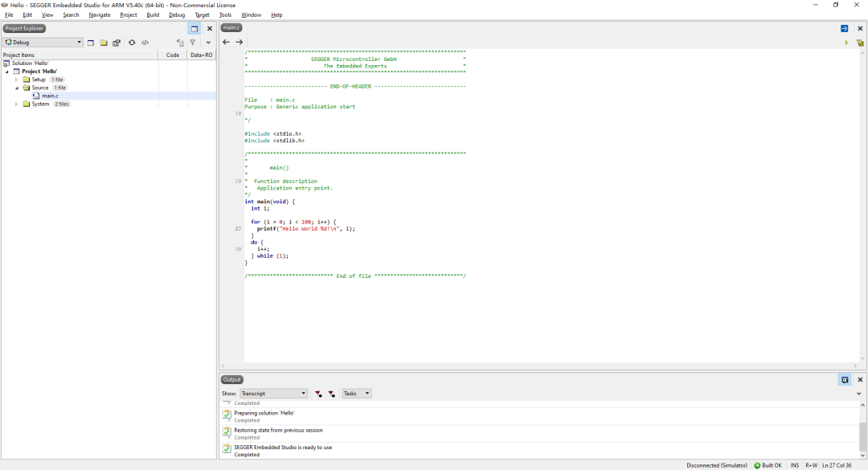
Task: Click the Project Items column header
Action: tap(80, 55)
